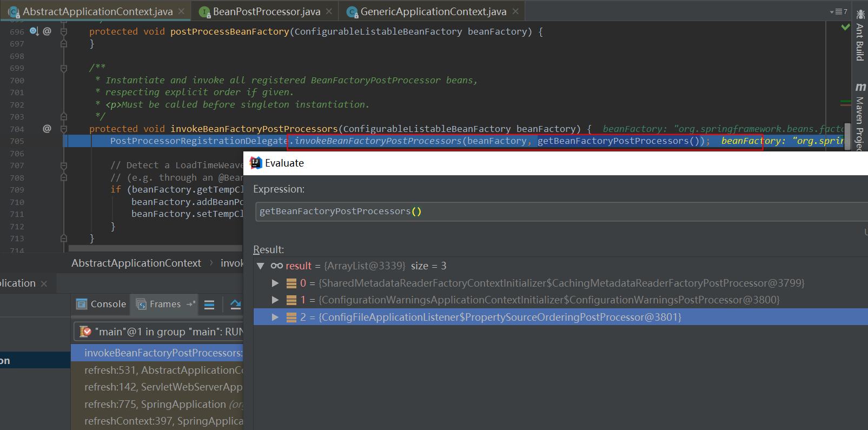Click the Ant Build icon in right sidebar
Screen dimensions: 868x430
coord(860,15)
